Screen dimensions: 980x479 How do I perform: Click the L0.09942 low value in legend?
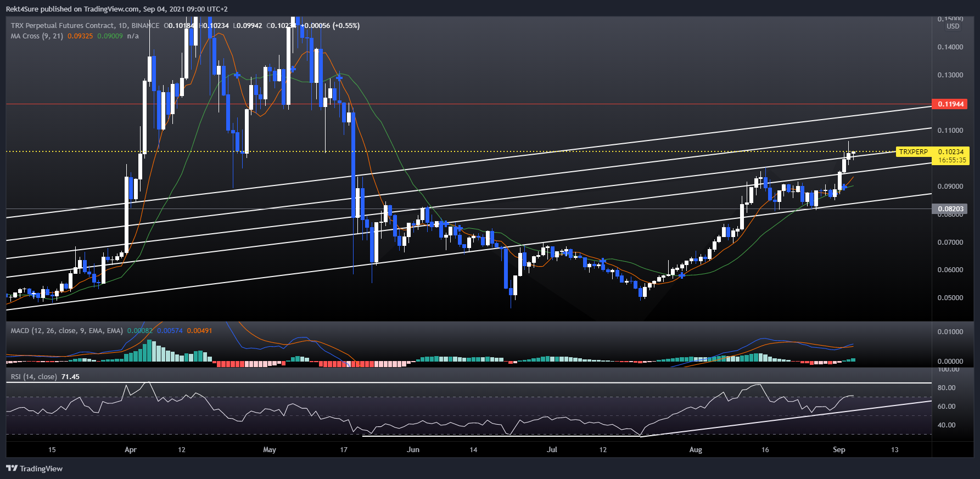pos(248,26)
